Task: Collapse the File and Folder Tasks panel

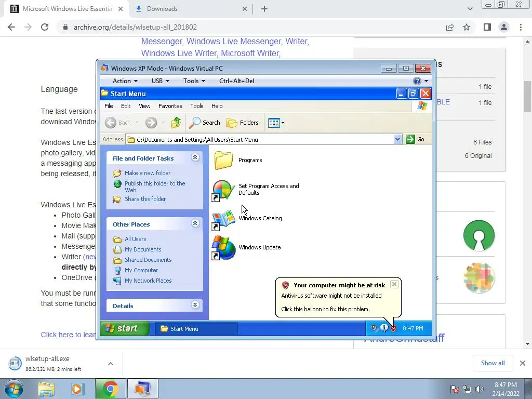Action: 195,157
